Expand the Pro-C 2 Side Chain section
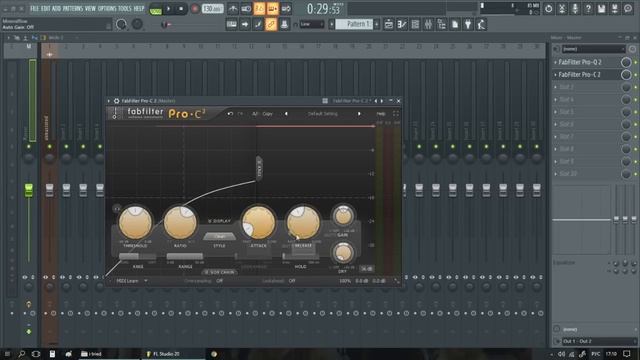The height and width of the screenshot is (360, 640). (x=220, y=272)
